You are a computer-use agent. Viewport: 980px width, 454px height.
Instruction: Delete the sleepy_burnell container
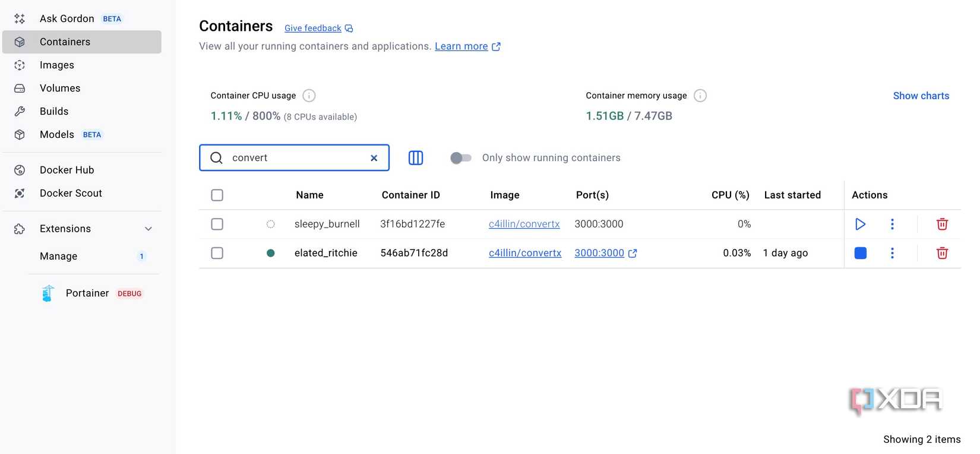pos(942,224)
